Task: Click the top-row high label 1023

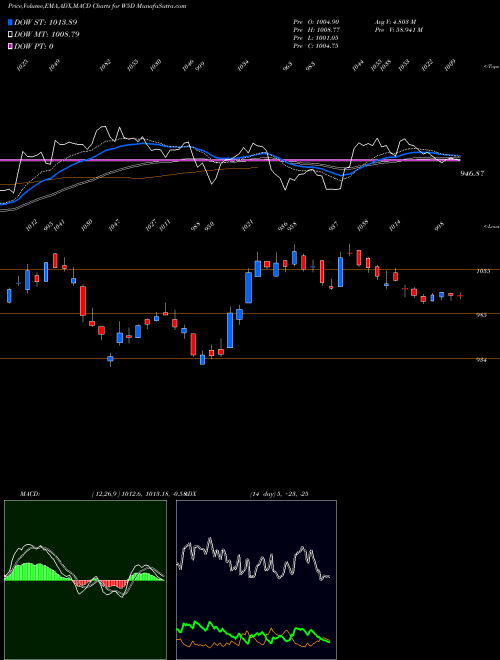Action: click(22, 65)
